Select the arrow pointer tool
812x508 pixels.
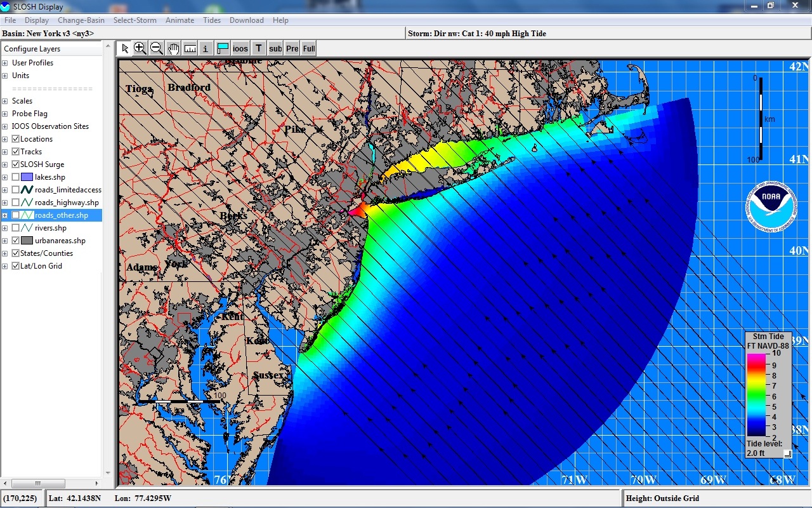[x=124, y=48]
